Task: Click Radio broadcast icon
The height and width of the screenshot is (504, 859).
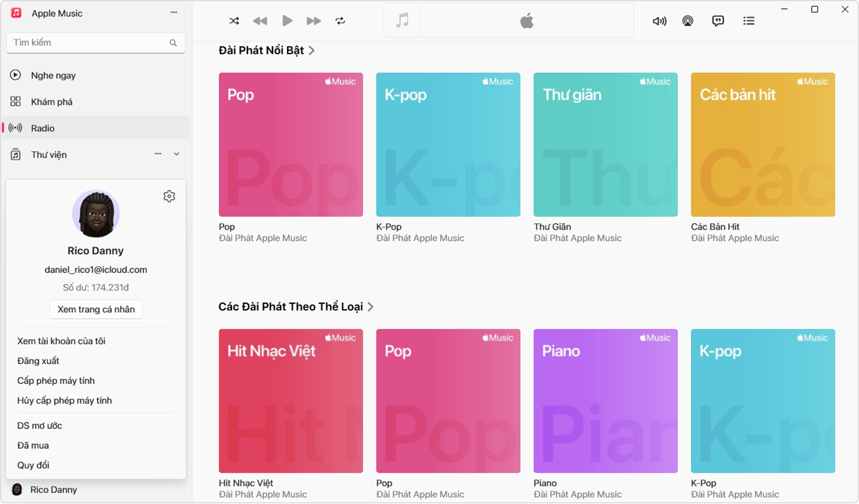Action: tap(16, 128)
